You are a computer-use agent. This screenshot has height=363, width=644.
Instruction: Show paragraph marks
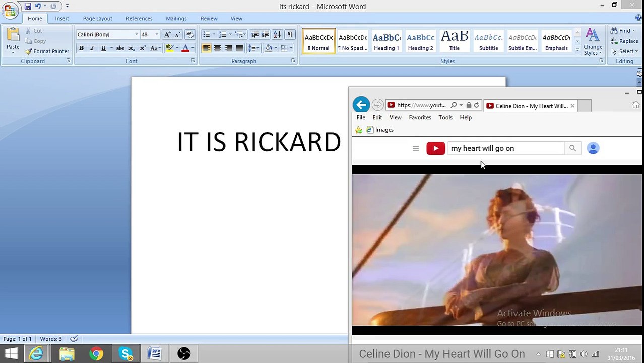290,34
